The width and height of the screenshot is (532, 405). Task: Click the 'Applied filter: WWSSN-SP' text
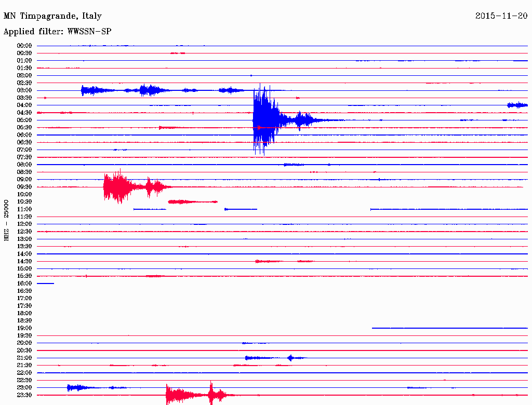[x=57, y=32]
